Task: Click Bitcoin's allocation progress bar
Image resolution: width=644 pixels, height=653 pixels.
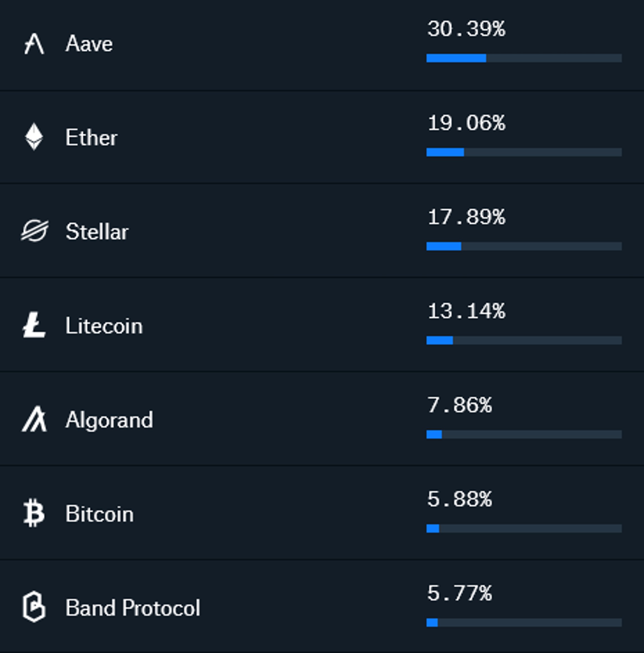Action: pyautogui.click(x=524, y=528)
